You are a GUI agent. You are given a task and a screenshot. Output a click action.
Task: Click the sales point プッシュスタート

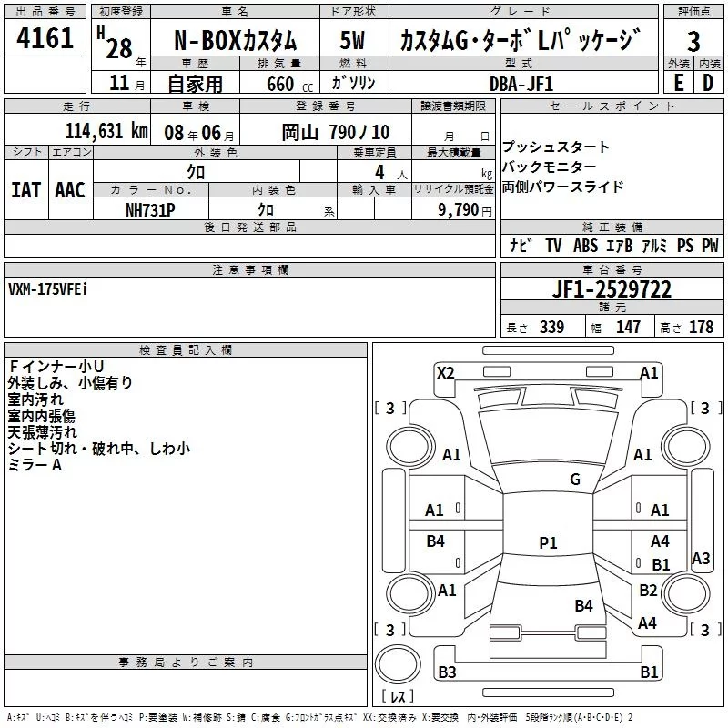(555, 147)
